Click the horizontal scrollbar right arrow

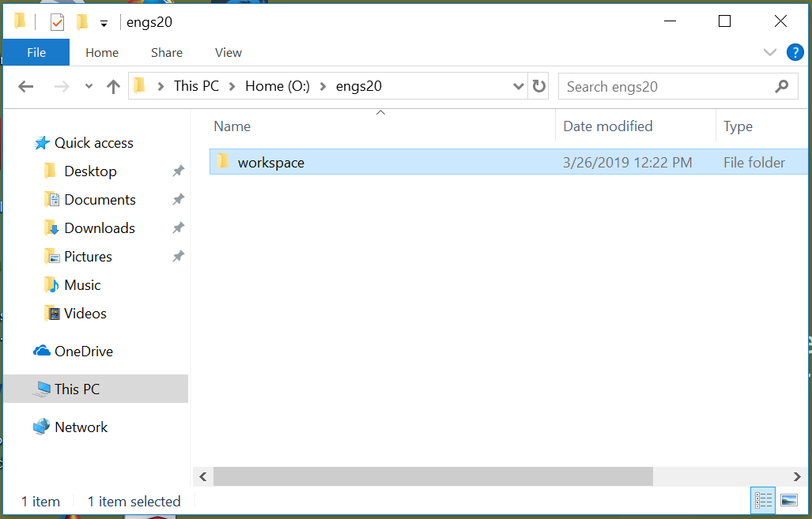click(x=797, y=476)
